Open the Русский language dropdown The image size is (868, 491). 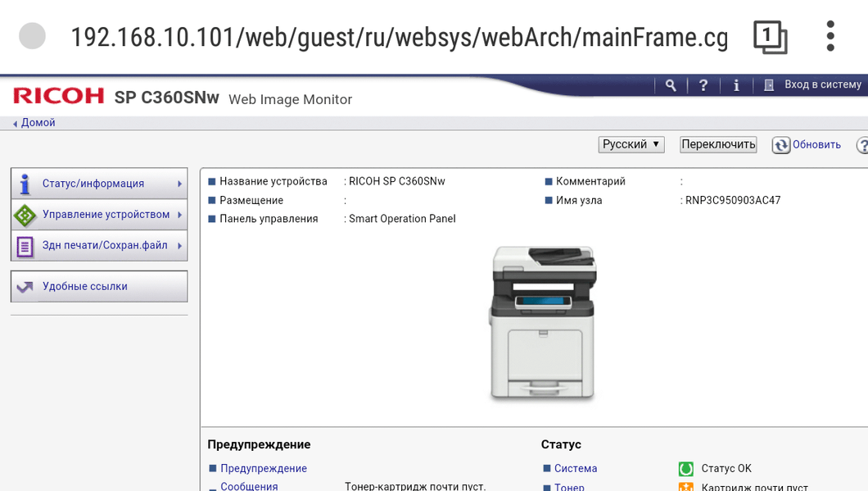tap(631, 144)
